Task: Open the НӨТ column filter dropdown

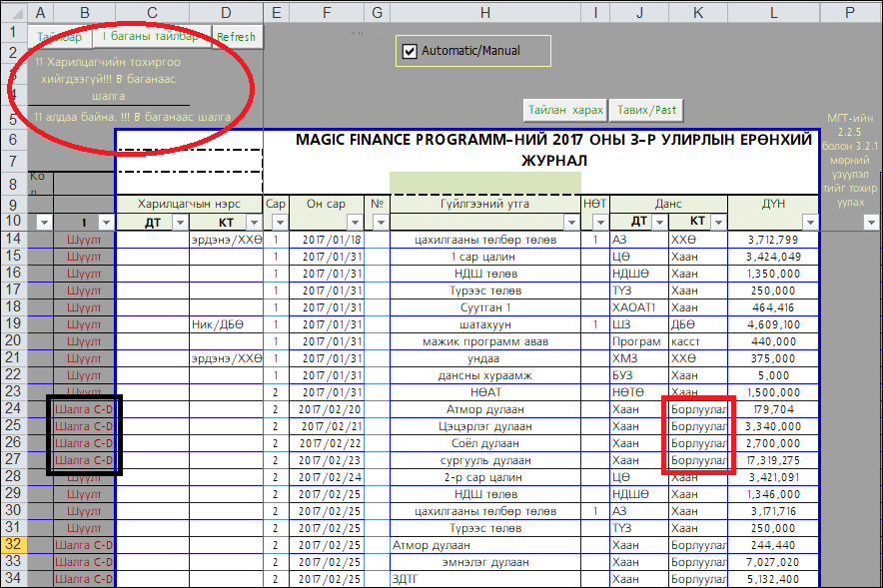Action: [x=598, y=222]
